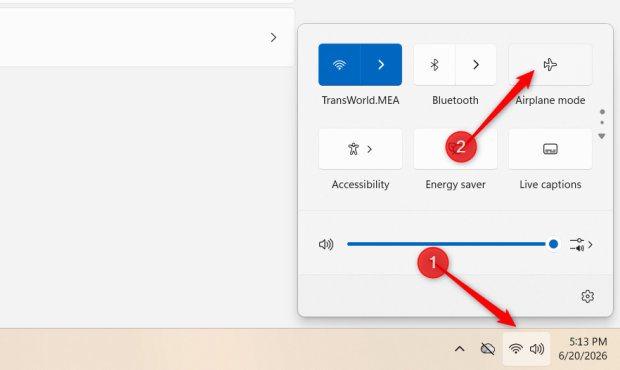Show hidden tray icons chevron
This screenshot has width=620, height=370.
tap(459, 349)
